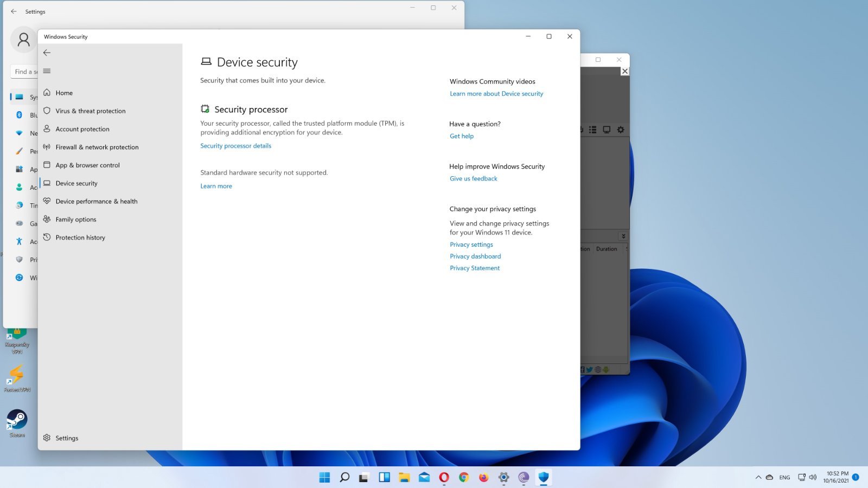Viewport: 868px width, 488px height.
Task: Open Widgets from taskbar
Action: click(385, 477)
